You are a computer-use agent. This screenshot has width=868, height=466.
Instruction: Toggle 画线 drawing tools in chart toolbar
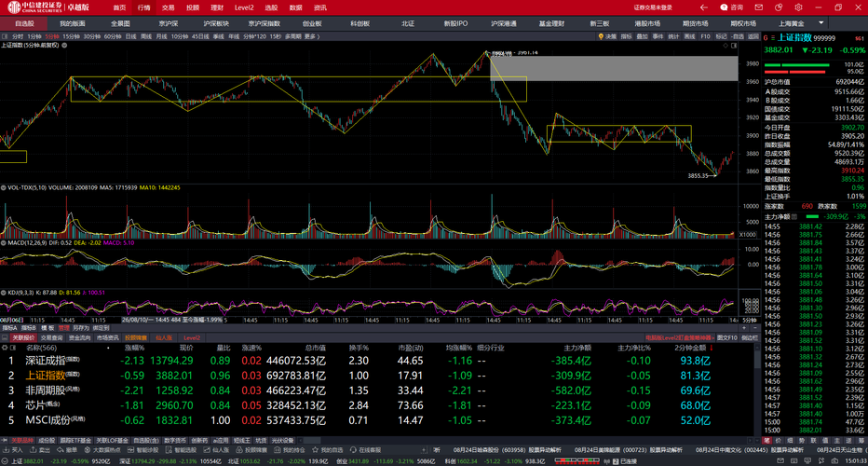(689, 36)
